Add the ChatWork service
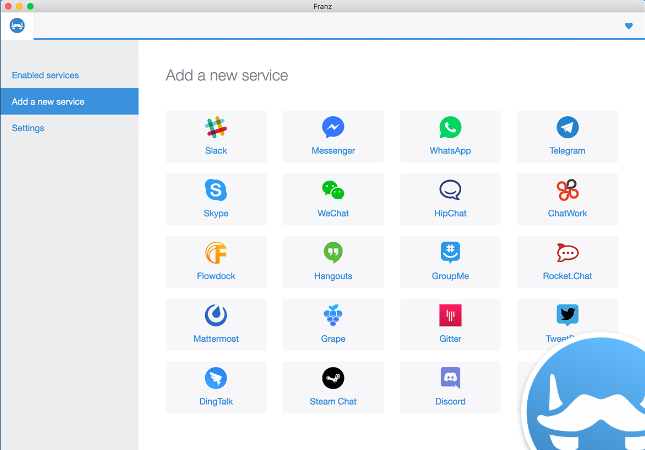The width and height of the screenshot is (645, 450). (567, 199)
